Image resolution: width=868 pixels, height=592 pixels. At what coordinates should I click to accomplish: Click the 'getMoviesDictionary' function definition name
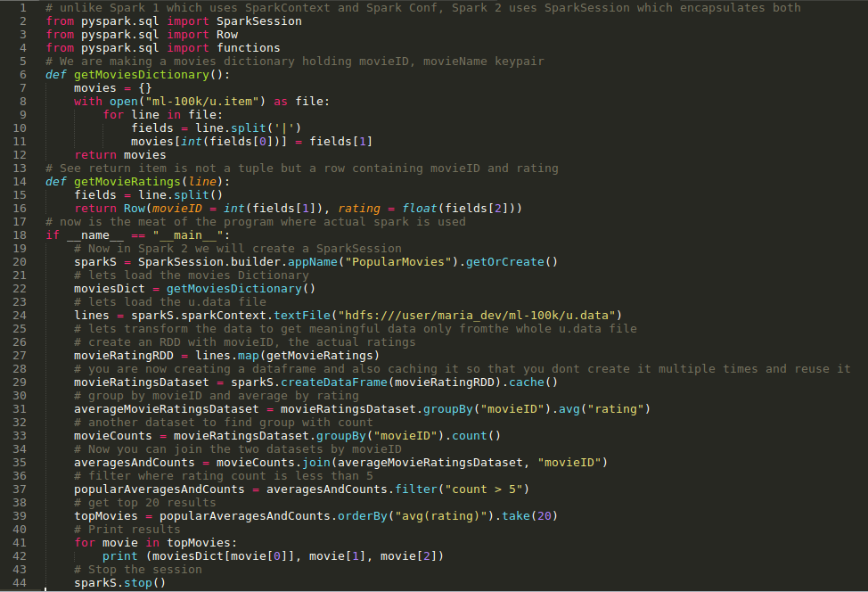[142, 75]
